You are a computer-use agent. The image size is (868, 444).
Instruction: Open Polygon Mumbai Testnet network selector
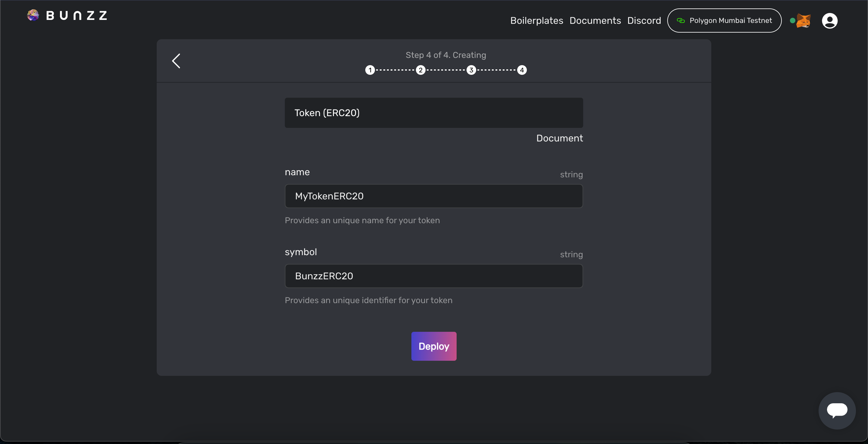coord(725,21)
